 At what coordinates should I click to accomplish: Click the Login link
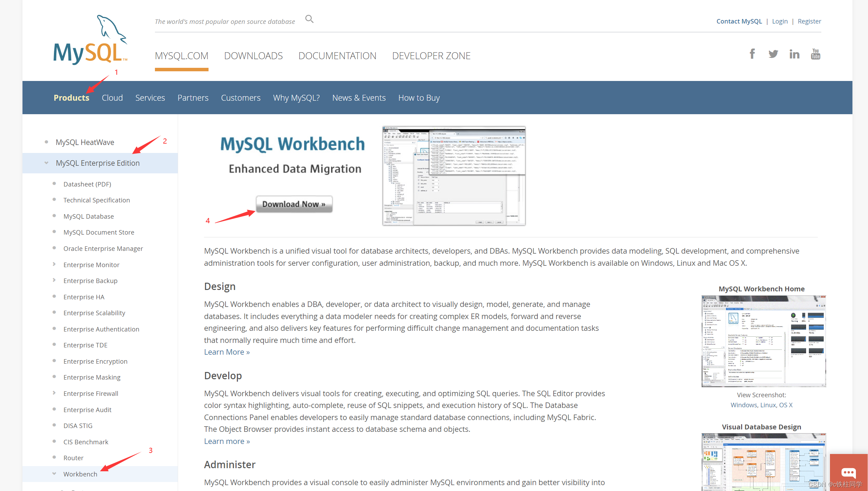(780, 21)
